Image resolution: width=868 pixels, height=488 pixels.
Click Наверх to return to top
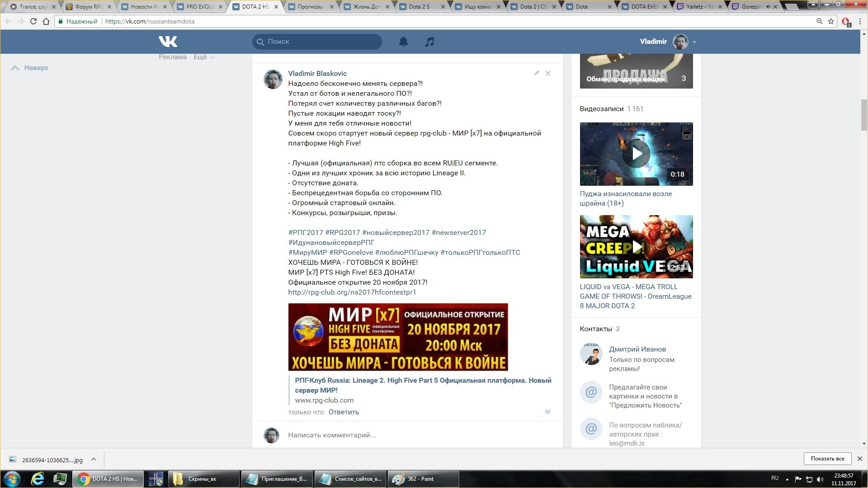coord(30,68)
